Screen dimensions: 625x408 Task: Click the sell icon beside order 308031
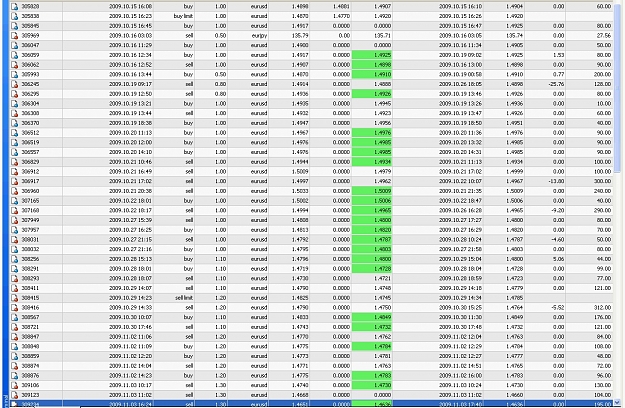pos(14,240)
